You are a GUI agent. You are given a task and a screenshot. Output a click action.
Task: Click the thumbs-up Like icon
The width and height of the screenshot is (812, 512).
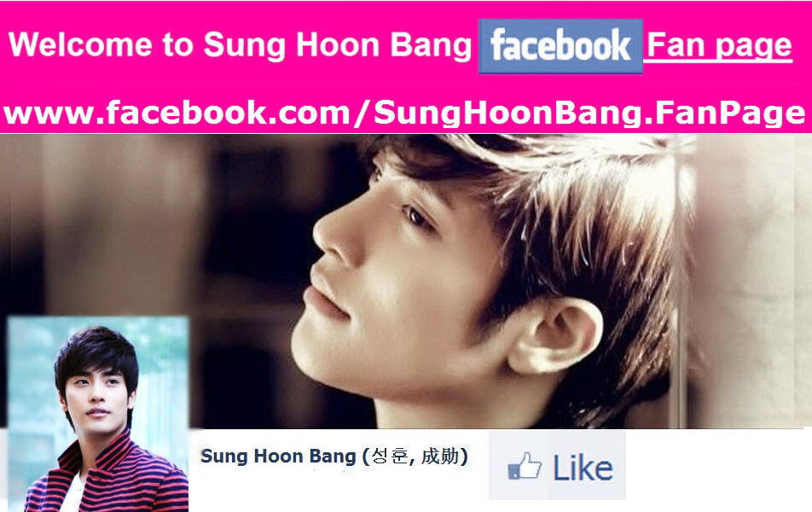[x=525, y=465]
